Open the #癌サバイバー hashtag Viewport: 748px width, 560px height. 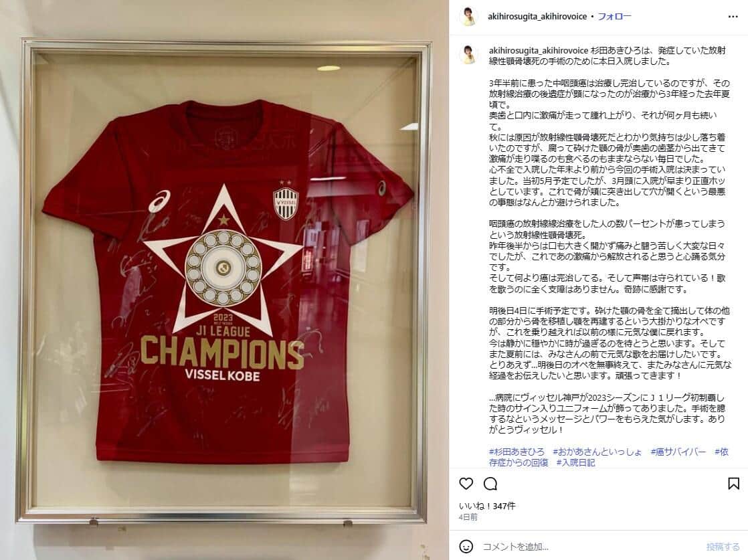678,452
